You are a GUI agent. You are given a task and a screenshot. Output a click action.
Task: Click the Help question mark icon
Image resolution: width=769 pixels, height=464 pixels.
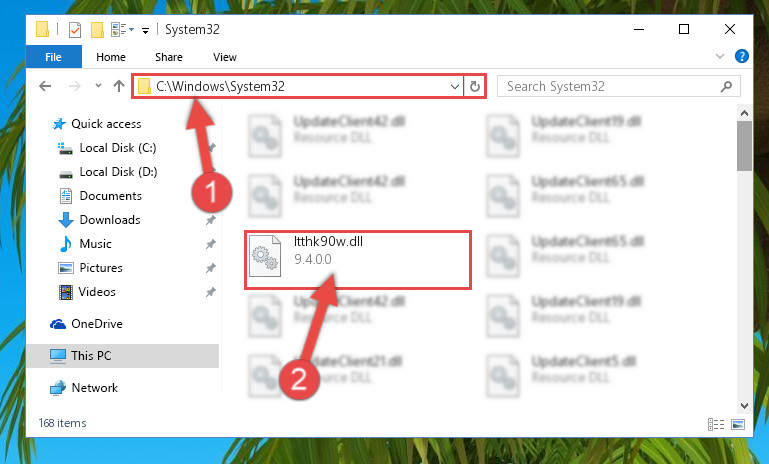point(742,56)
